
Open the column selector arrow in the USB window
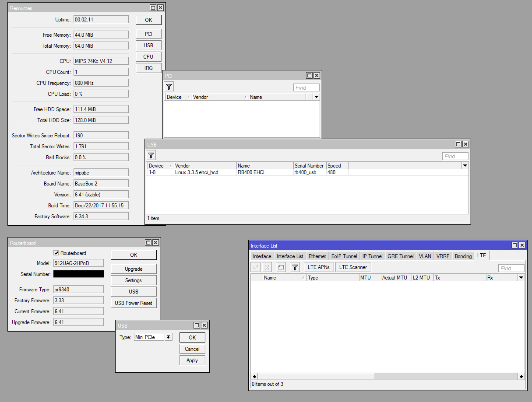tap(465, 165)
